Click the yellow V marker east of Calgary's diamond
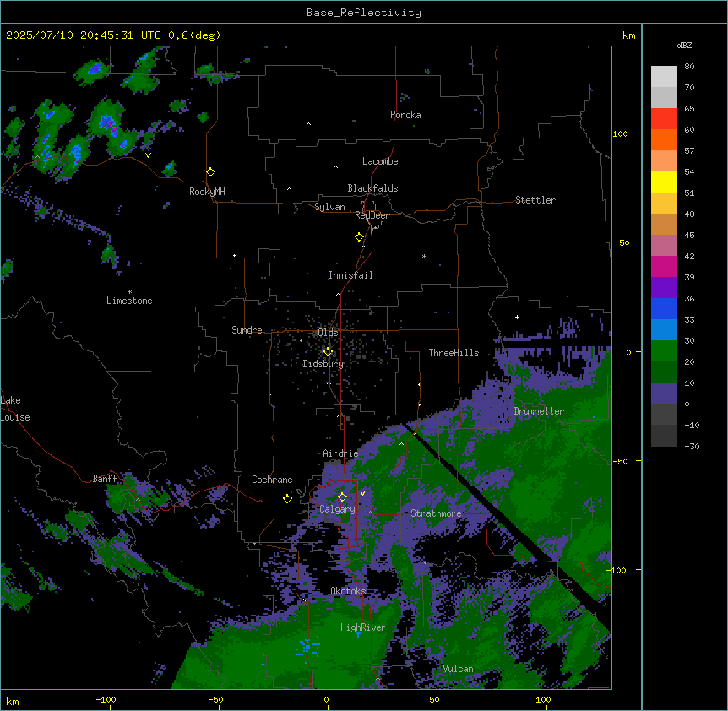728x711 pixels. coord(362,493)
